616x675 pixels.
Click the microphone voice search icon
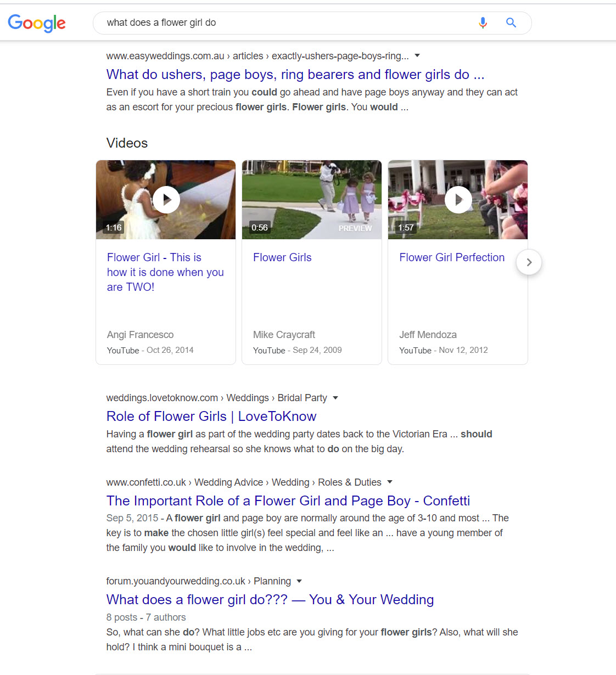click(483, 22)
